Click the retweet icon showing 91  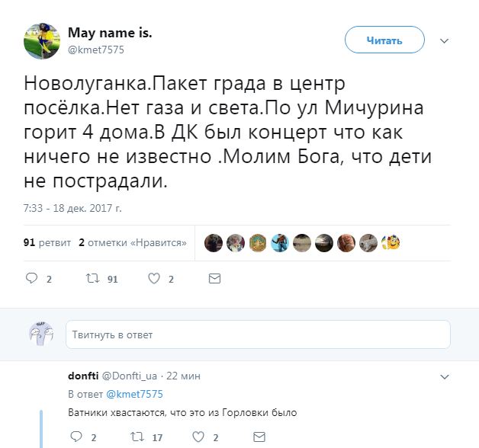pyautogui.click(x=94, y=279)
